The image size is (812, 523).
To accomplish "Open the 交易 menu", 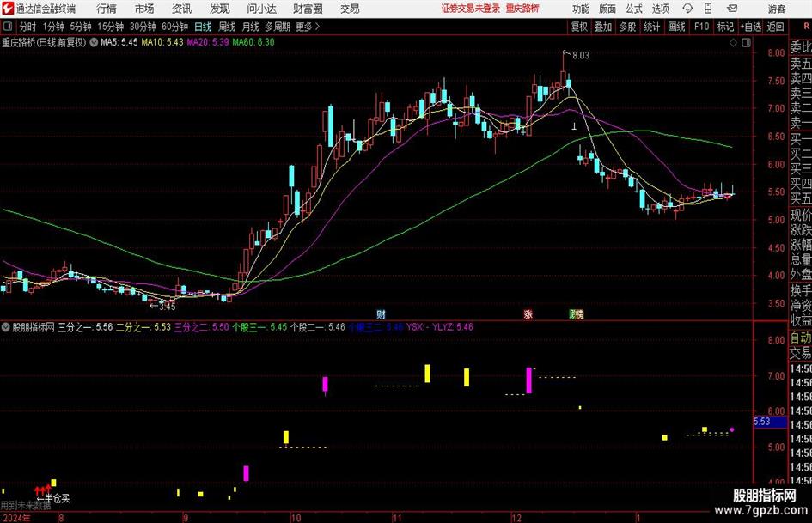I will [350, 9].
